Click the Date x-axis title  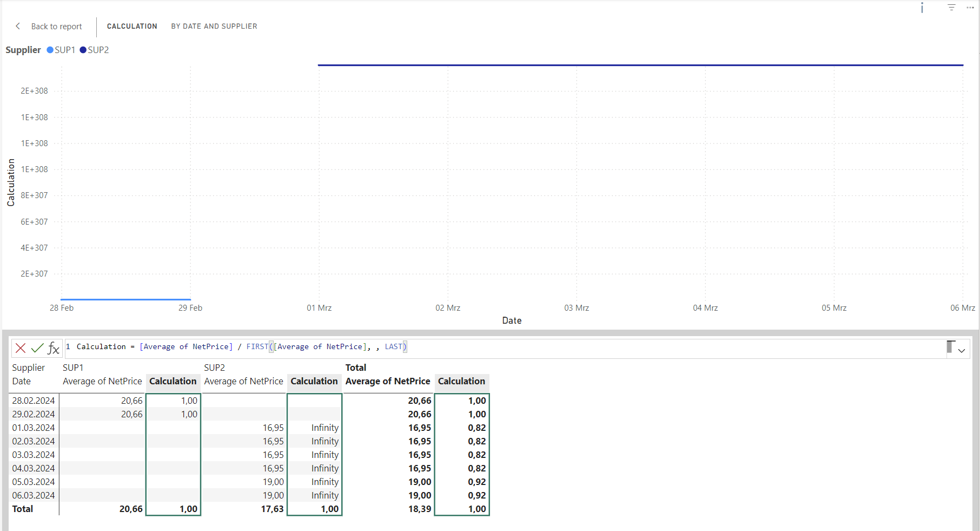pos(512,321)
